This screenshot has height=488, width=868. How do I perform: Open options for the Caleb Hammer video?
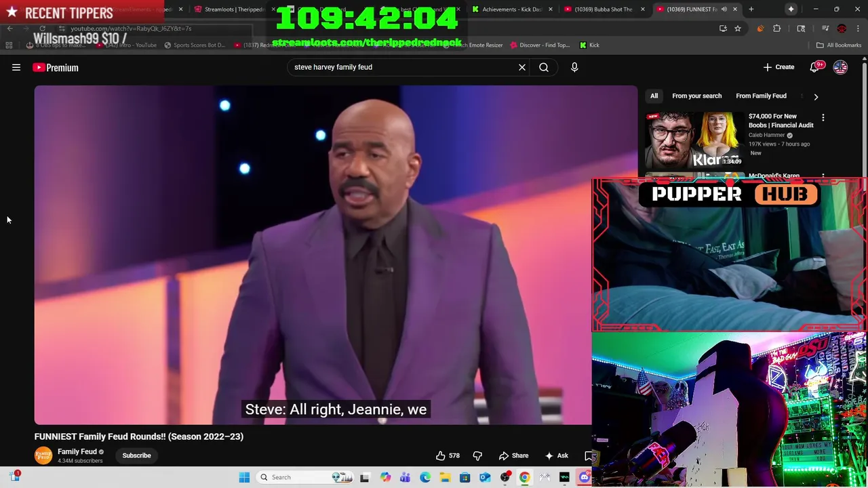823,118
